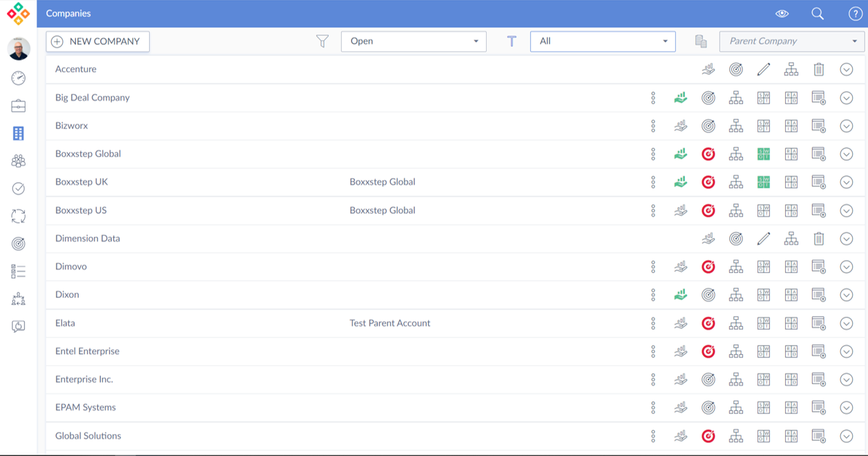Open the SWOT icon for Boxxstep Global
This screenshot has width=868, height=456.
(764, 154)
